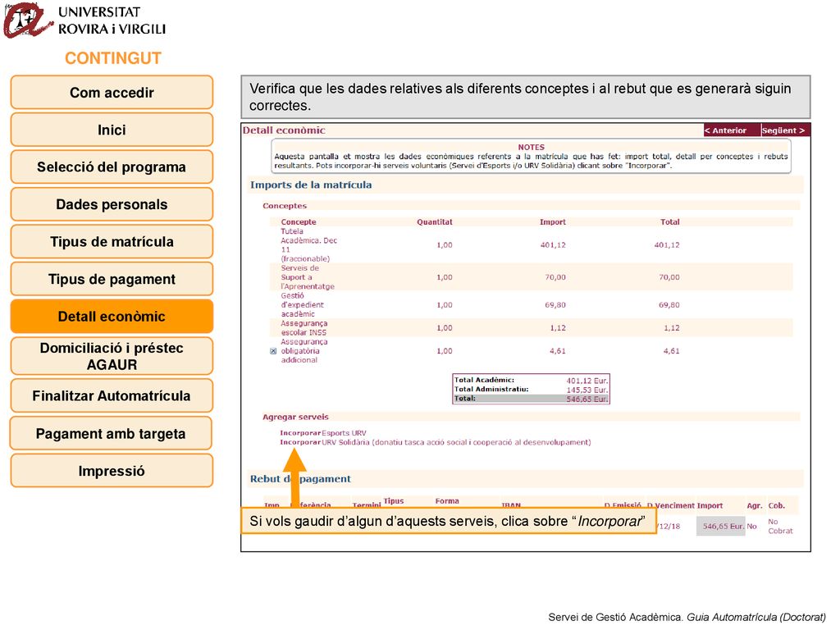Screen dimensions: 840x630
Task: Click the CONTINGUT heading above the sidebar
Action: [x=113, y=58]
